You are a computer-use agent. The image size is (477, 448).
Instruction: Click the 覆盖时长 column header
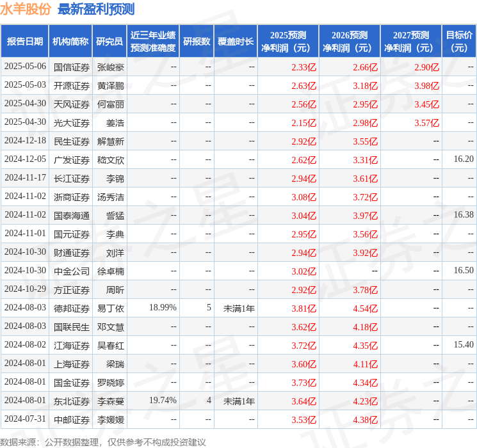[x=236, y=42]
